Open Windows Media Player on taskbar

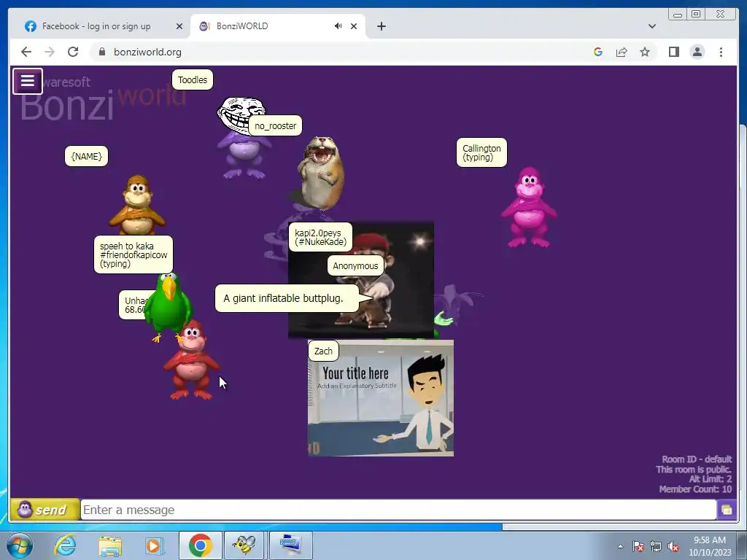[x=154, y=545]
